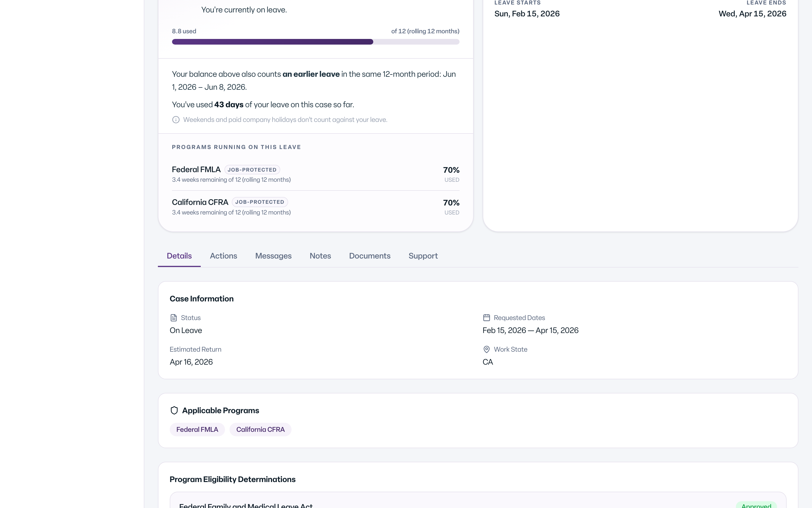Click the leave start date Sun, Feb 15, 2026
Screen dimensions: 812x508
click(x=527, y=14)
